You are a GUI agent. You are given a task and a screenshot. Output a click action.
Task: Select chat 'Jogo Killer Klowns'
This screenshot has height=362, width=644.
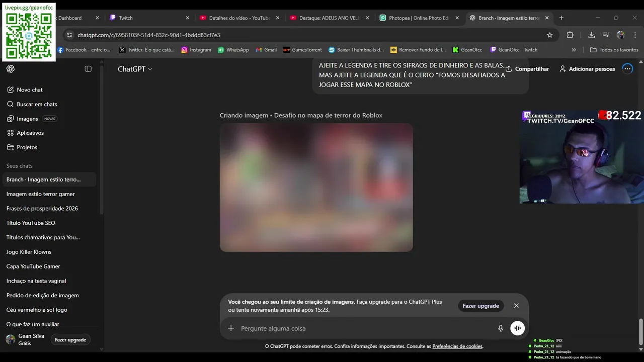point(48,252)
